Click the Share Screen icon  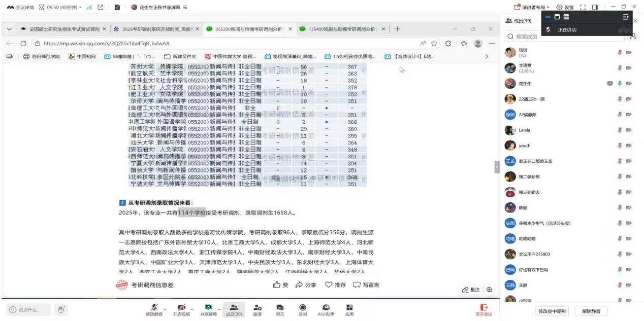pyautogui.click(x=208, y=308)
